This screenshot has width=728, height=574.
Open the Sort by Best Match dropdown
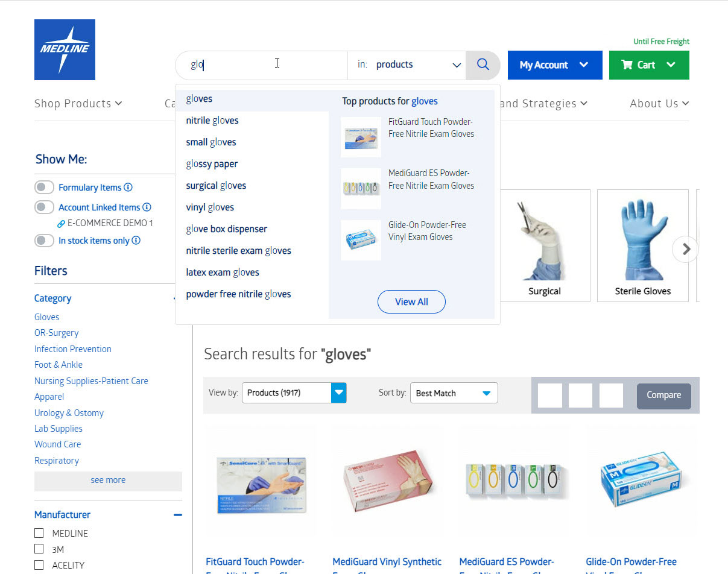click(454, 393)
